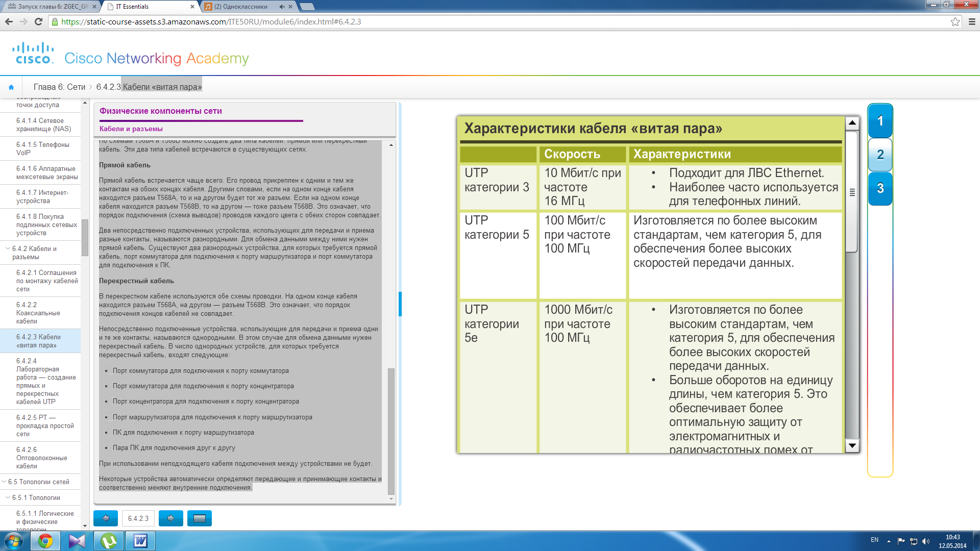Click Глава 6: Сети breadcrumb link
This screenshot has width=980, height=551.
(59, 87)
